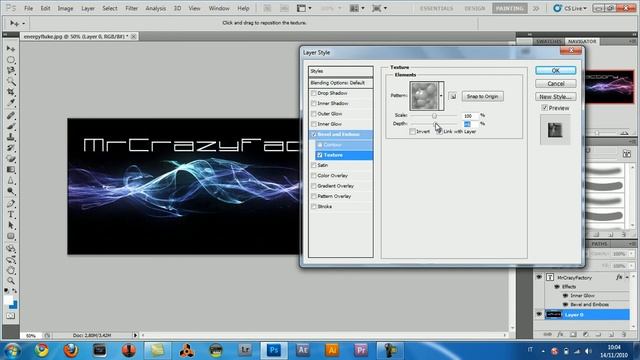
Task: Select the Gradient tool
Action: click(11, 170)
